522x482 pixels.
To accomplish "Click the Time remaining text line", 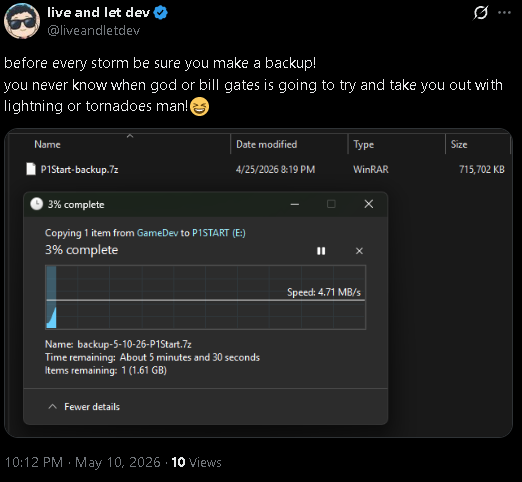I will tap(152, 357).
